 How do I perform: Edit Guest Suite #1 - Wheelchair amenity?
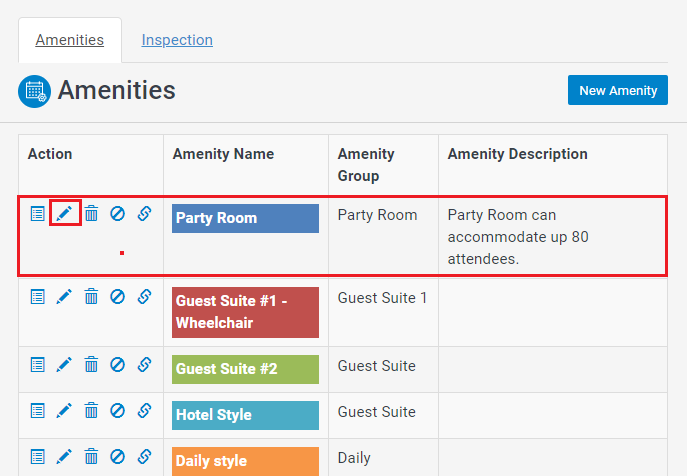coord(65,296)
